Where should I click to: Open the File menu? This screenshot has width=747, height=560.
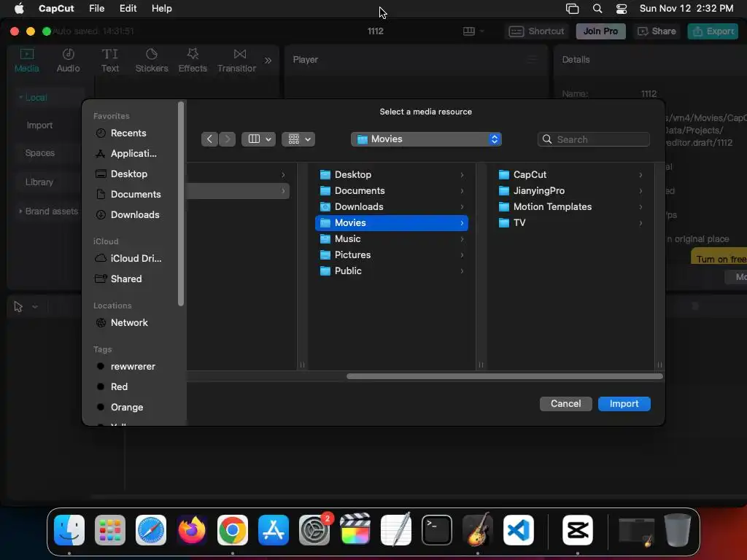(x=97, y=9)
